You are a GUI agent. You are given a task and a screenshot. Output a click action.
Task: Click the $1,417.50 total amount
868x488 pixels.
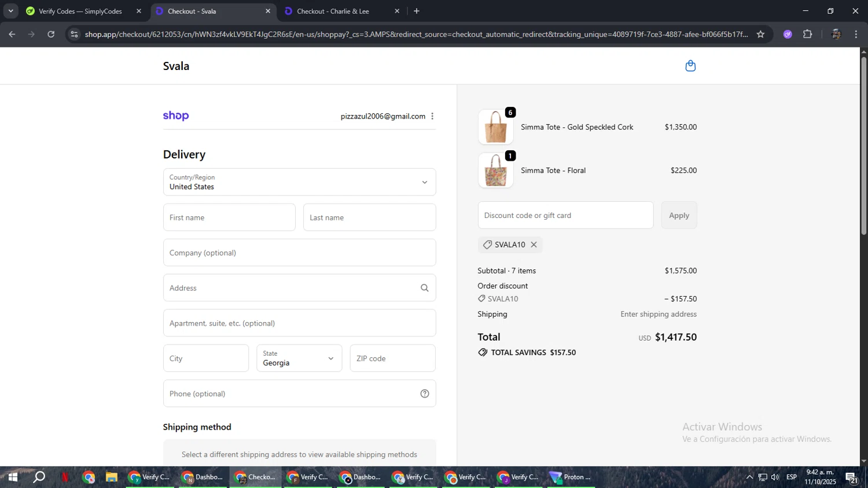point(676,337)
